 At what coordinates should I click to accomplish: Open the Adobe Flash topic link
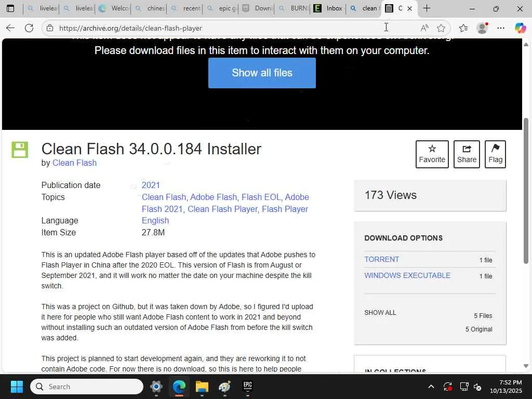click(x=214, y=197)
